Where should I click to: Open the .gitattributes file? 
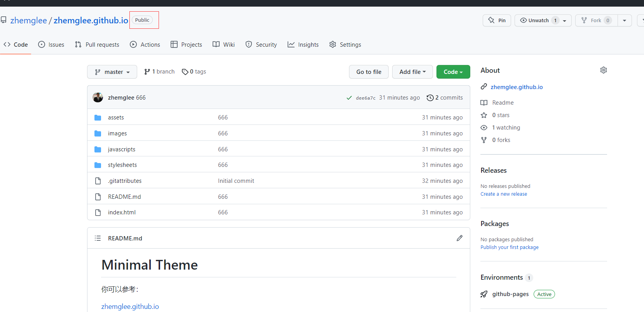[125, 181]
